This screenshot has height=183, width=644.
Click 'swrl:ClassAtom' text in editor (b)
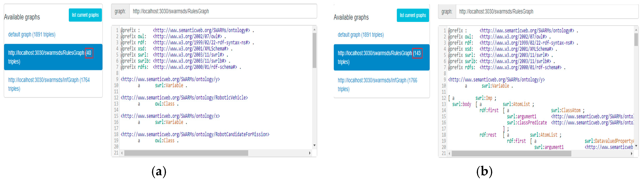point(566,110)
